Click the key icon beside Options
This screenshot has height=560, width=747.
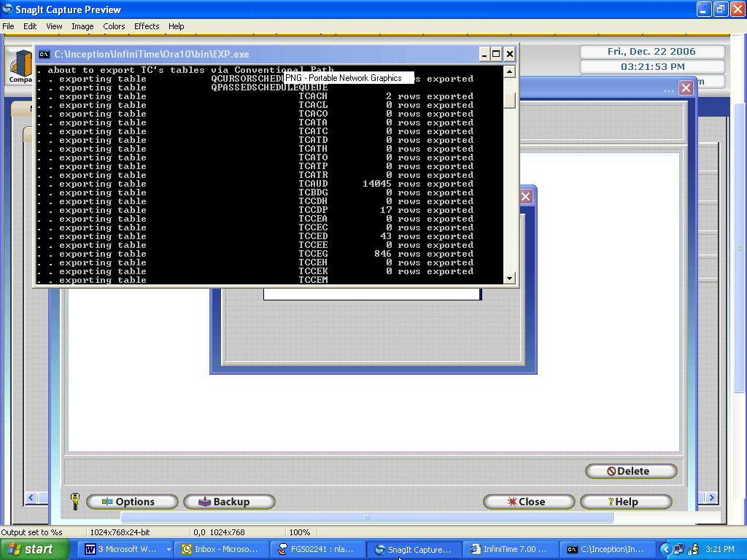tap(74, 501)
